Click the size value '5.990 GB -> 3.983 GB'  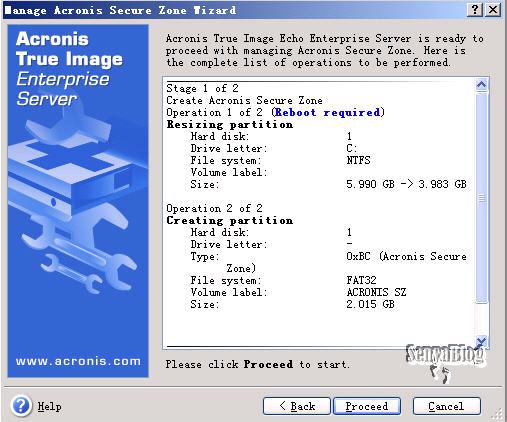coord(406,184)
